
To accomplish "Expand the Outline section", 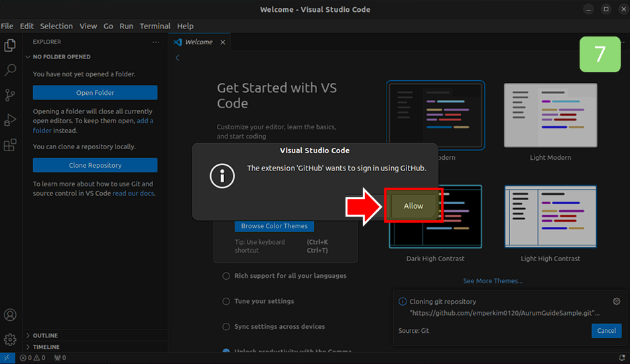I will click(x=95, y=335).
